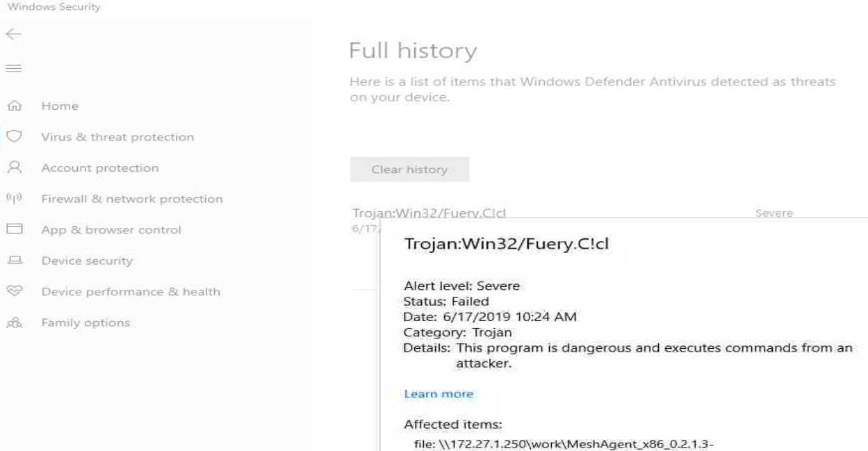The image size is (868, 451).
Task: Click the Category: Trojan line
Action: (457, 332)
